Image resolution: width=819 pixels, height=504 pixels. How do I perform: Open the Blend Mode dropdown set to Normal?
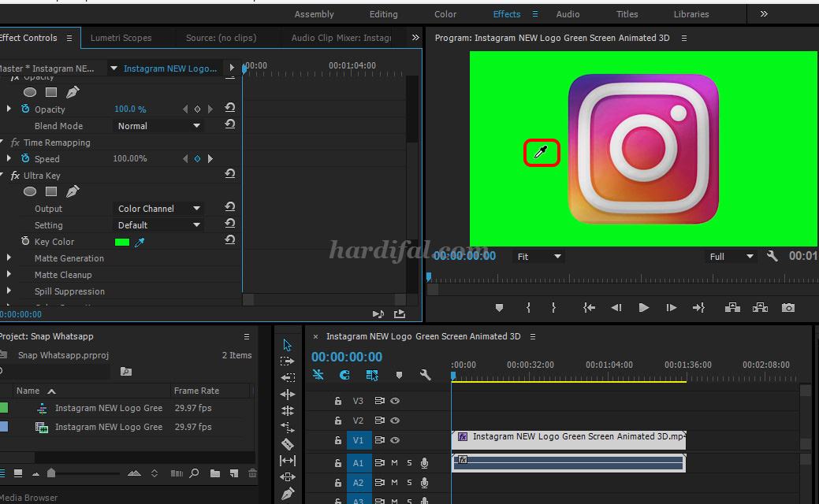click(x=157, y=125)
